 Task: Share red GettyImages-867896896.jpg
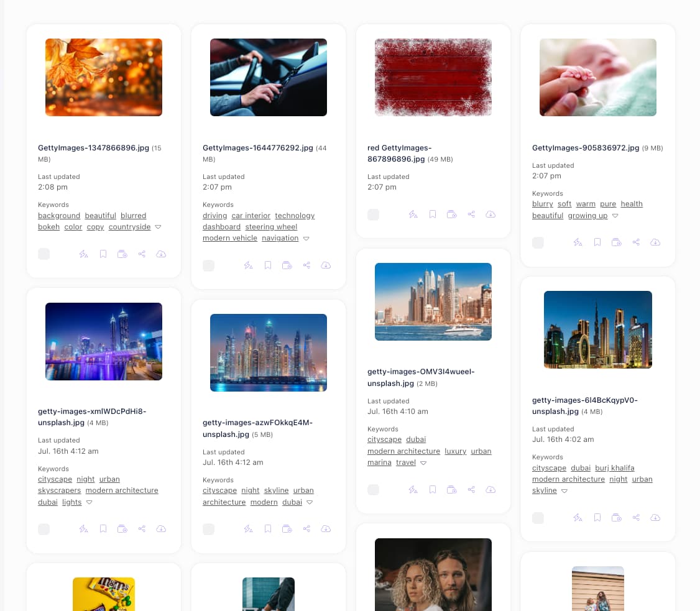coord(471,214)
